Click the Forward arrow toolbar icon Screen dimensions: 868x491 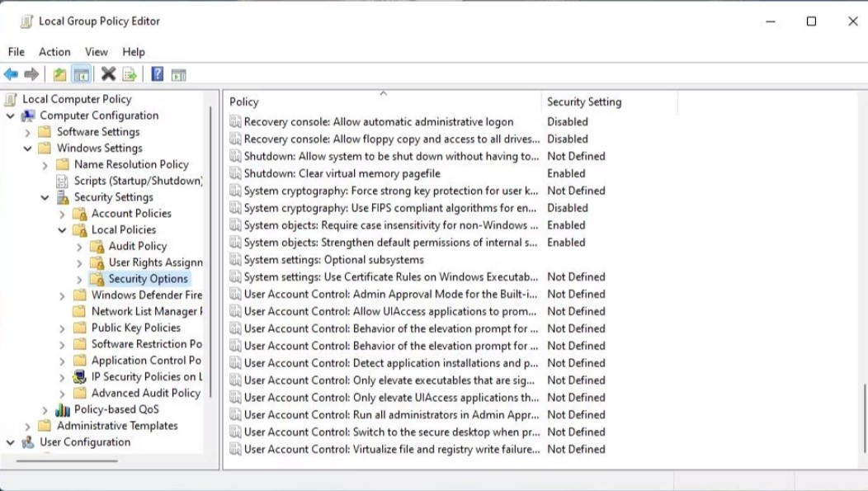[x=31, y=74]
